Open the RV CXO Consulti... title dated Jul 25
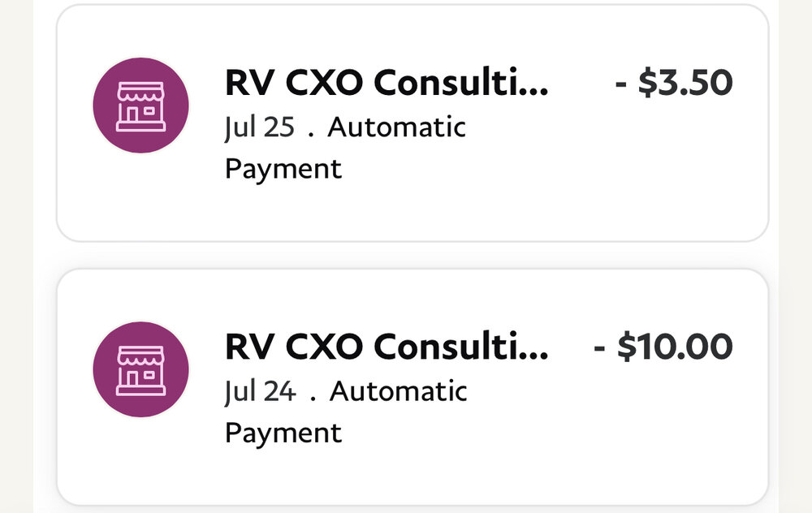 point(387,83)
